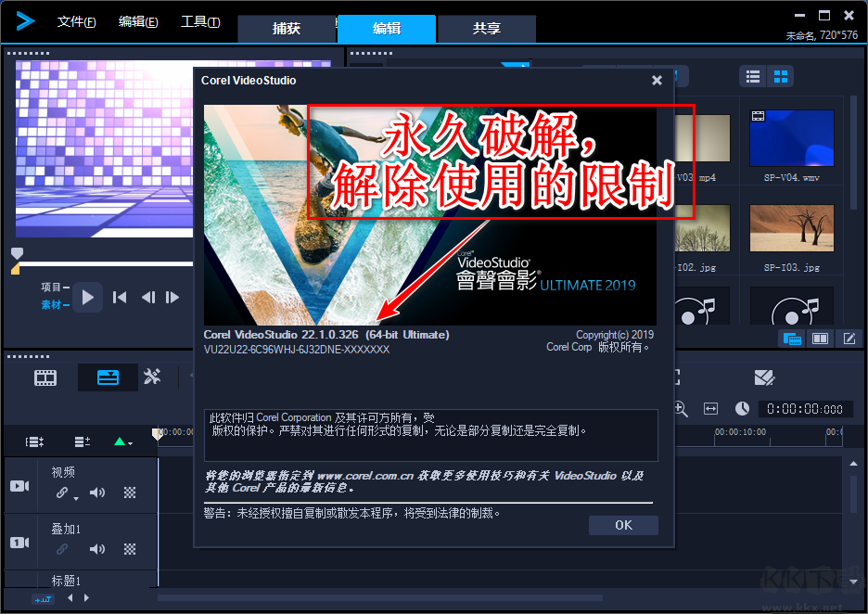Open the library panel display icon
This screenshot has width=868, height=614.
[792, 339]
